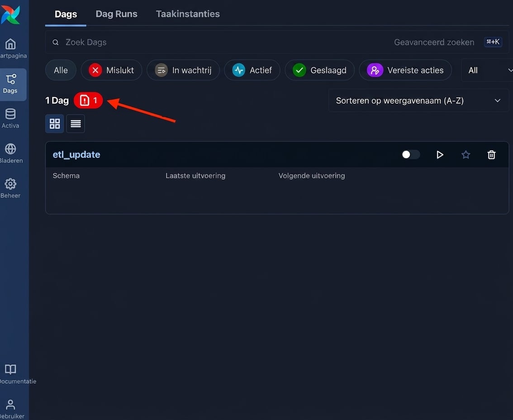
Task: Filter Dags by In wachtrij state
Action: click(183, 70)
